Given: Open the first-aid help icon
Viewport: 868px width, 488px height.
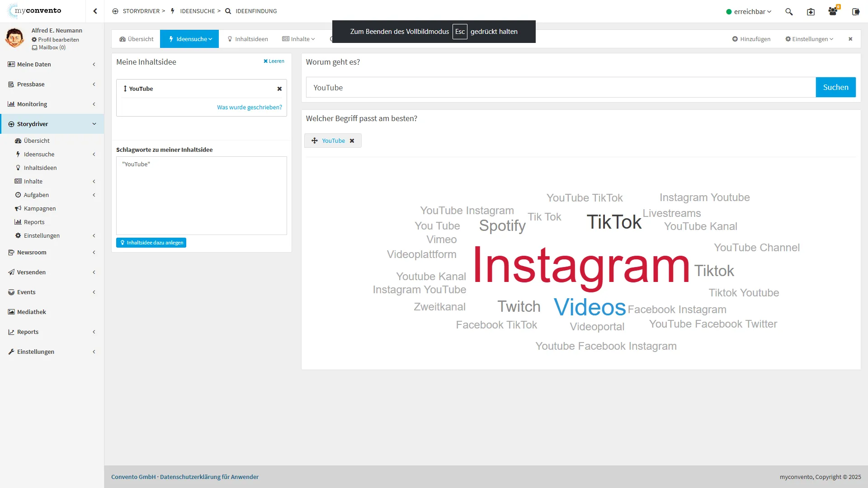Looking at the screenshot, I should click(811, 12).
